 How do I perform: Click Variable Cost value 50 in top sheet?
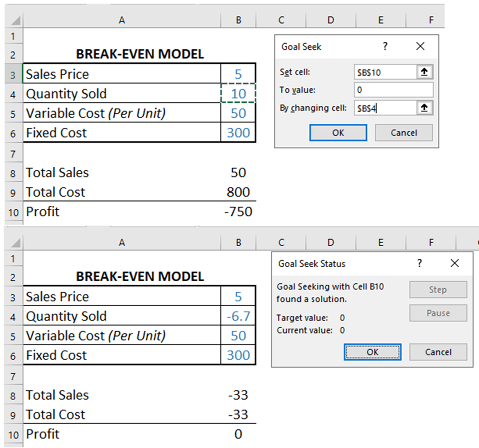pyautogui.click(x=238, y=113)
